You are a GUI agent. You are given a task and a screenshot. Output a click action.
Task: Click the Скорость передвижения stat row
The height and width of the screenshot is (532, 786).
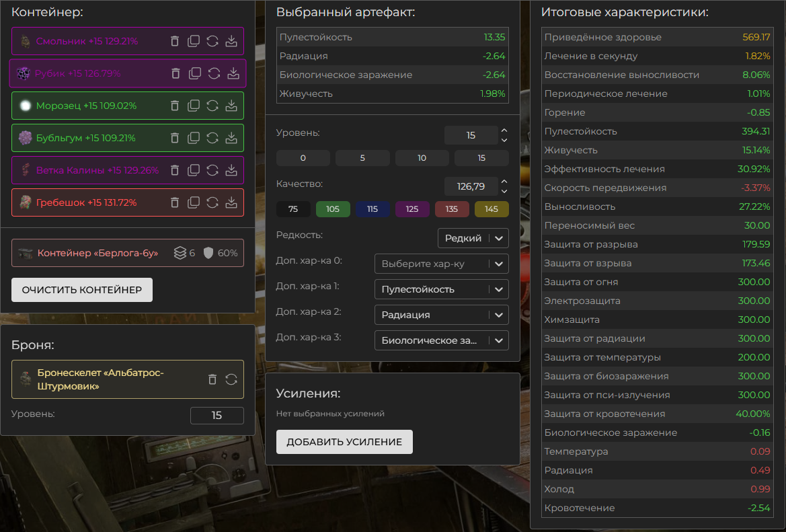point(657,188)
